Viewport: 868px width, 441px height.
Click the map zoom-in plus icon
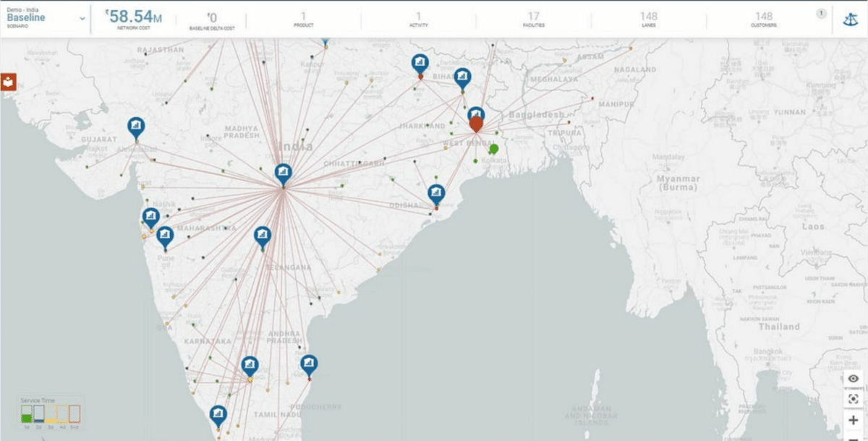click(x=854, y=419)
